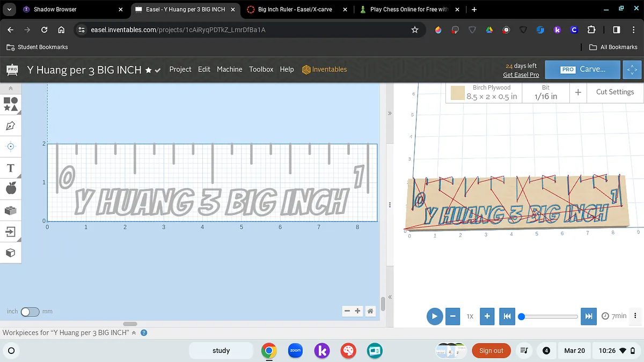Open the Toolbox menu
The height and width of the screenshot is (362, 644).
coord(261,69)
